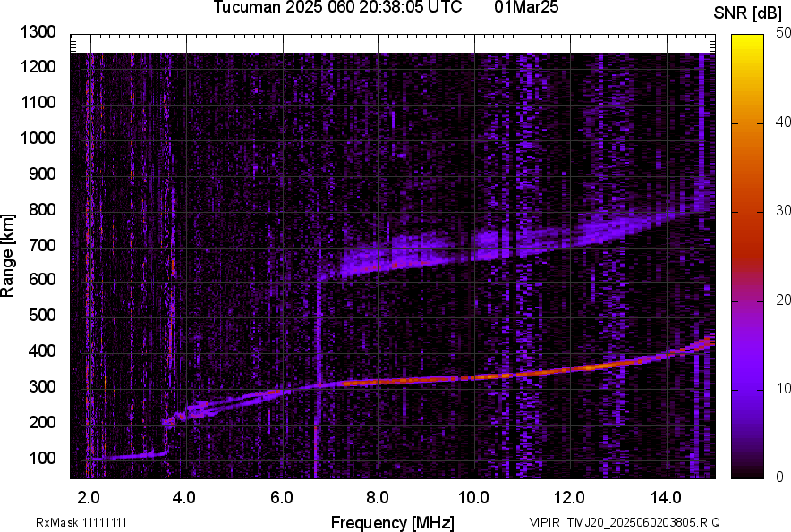Click the 2.0 tick on the frequency axis
Viewport: 791px width, 532px height.
click(x=89, y=497)
